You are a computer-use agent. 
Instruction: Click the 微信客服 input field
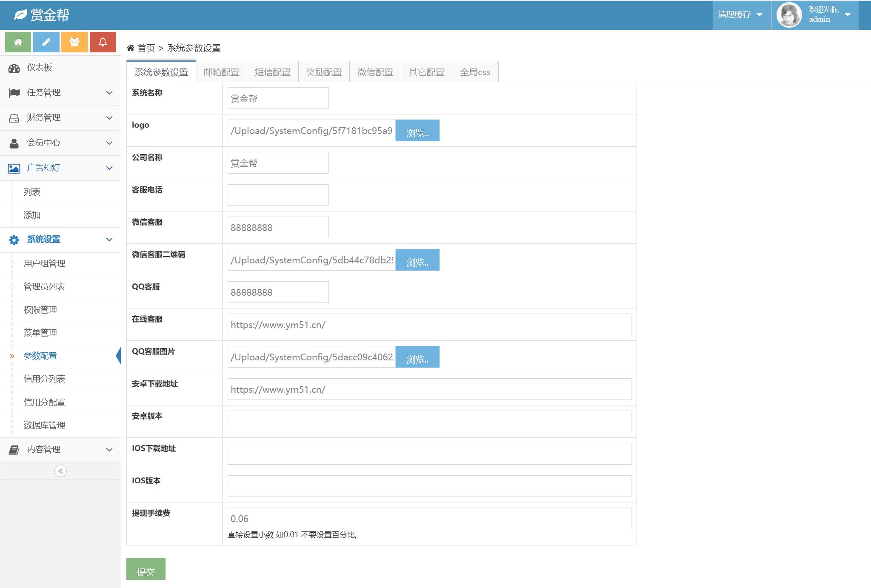pyautogui.click(x=278, y=228)
